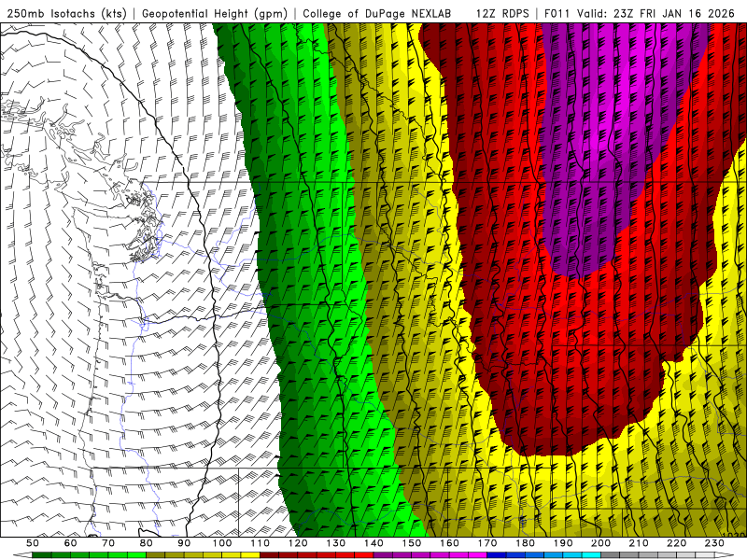Select the darkest green swatch under 50
747x560 pixels.
41,555
